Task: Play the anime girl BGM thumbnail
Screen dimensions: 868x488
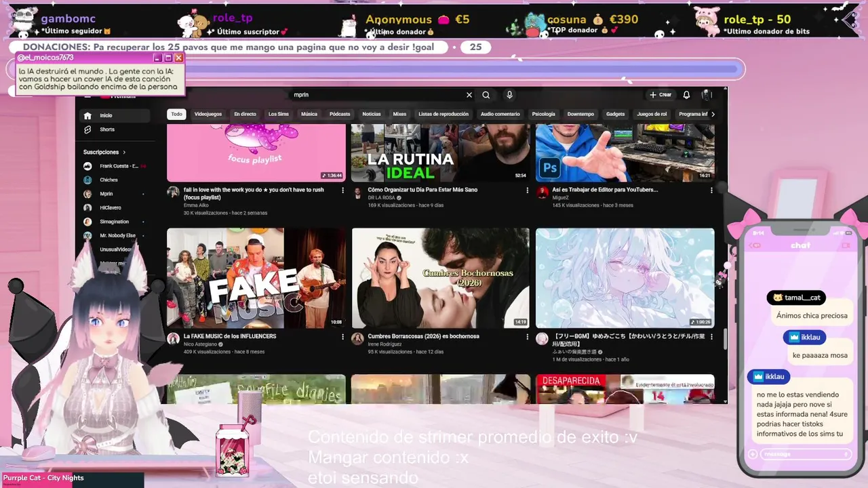Action: [625, 278]
